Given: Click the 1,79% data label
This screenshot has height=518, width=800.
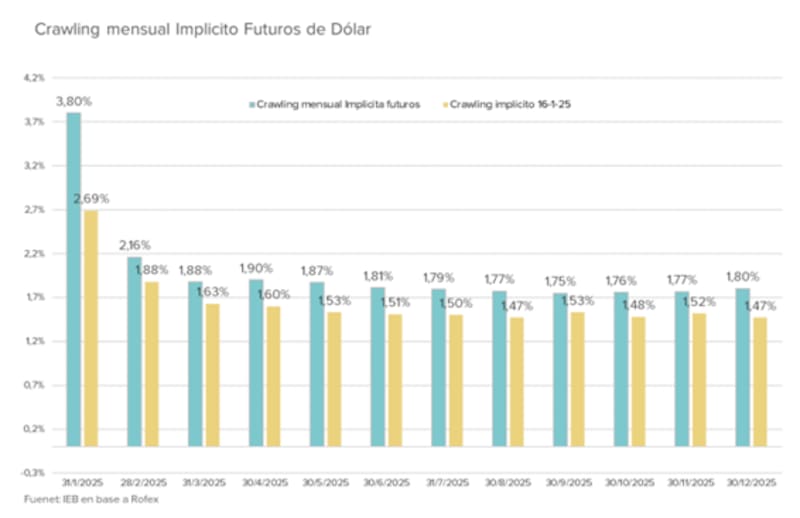Looking at the screenshot, I should [440, 275].
